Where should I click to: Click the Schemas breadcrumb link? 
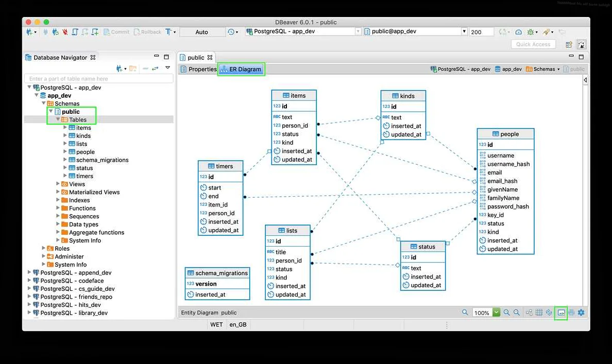point(543,69)
